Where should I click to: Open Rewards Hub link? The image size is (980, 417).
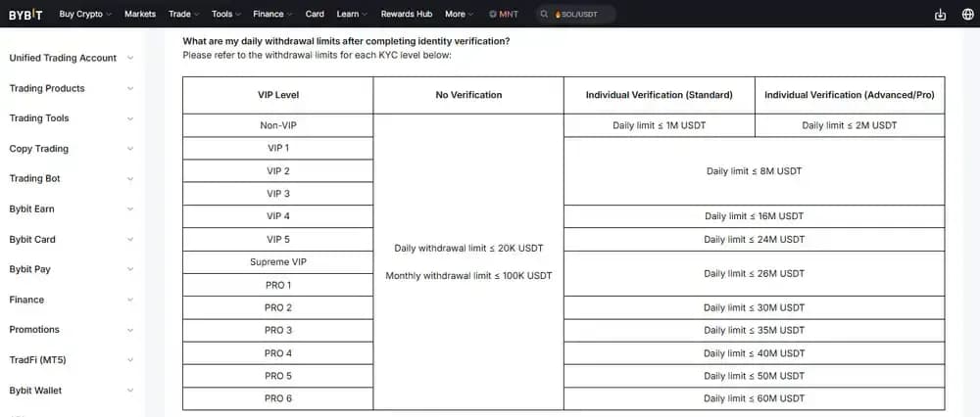406,14
